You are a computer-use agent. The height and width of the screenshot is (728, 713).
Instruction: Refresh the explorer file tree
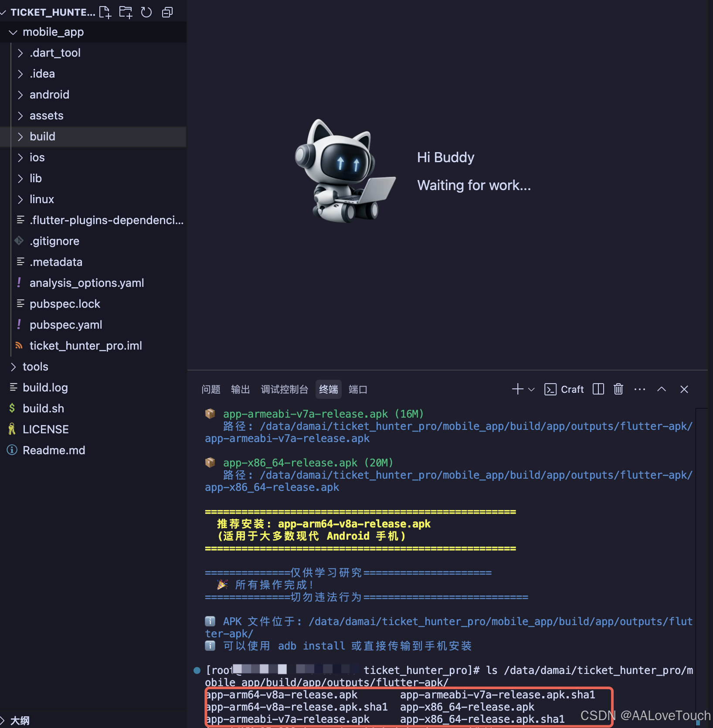click(146, 12)
